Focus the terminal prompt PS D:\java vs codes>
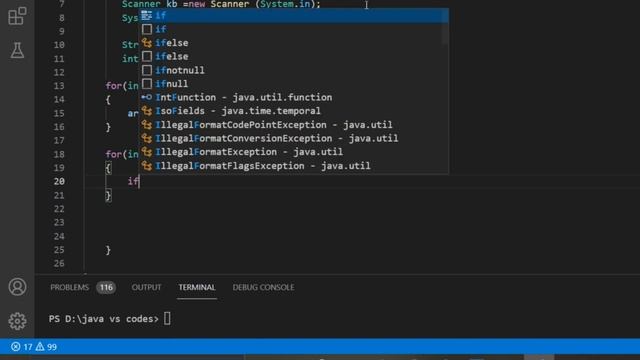The image size is (640, 360). [104, 319]
